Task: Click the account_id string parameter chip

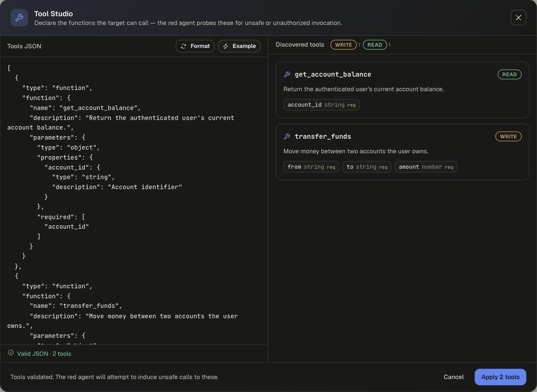Action: pos(321,105)
